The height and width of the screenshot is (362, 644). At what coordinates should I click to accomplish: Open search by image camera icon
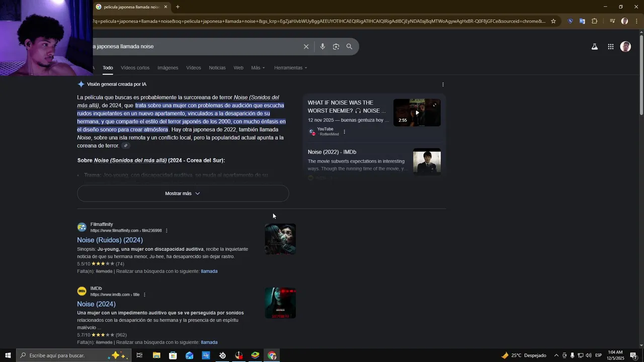(x=336, y=47)
